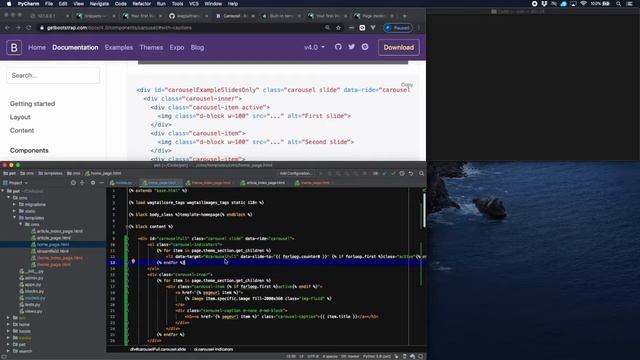
Task: Click browser address bar URL
Action: [x=119, y=28]
